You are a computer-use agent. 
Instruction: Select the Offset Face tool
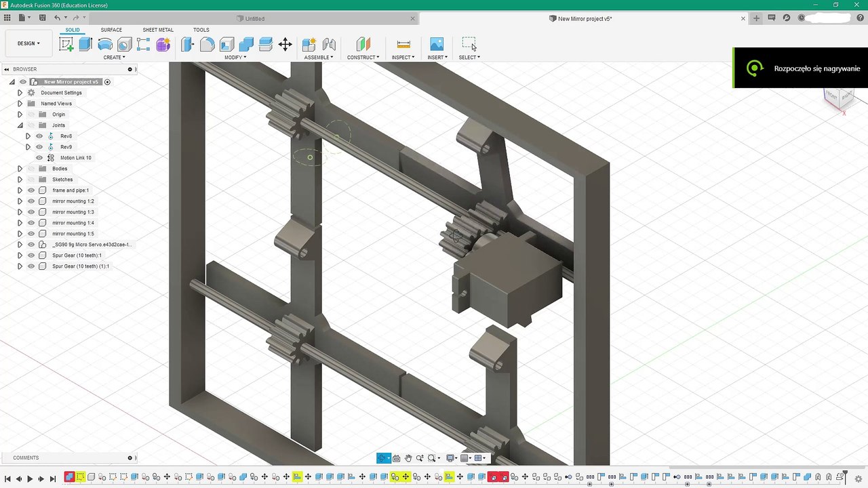click(x=266, y=45)
